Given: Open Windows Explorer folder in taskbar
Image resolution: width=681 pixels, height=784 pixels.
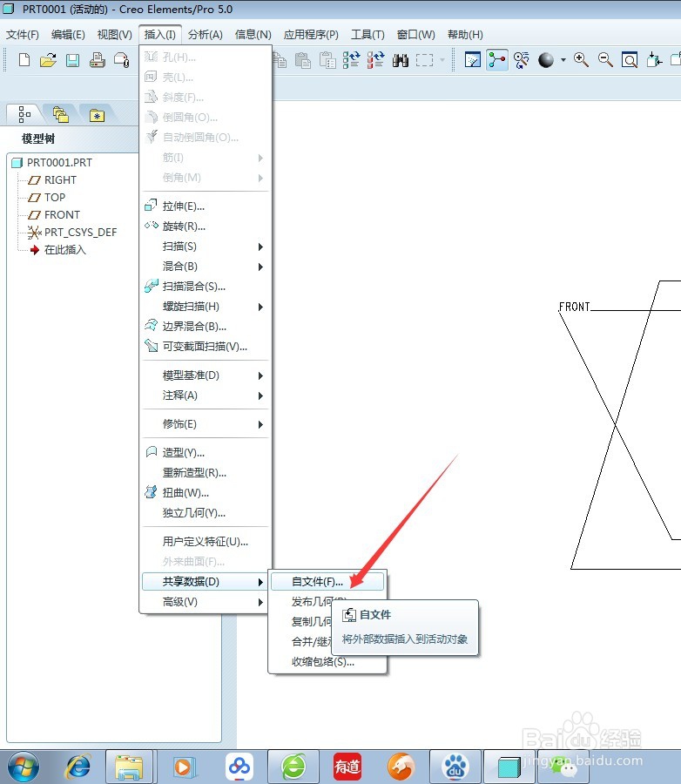Looking at the screenshot, I should [x=129, y=767].
